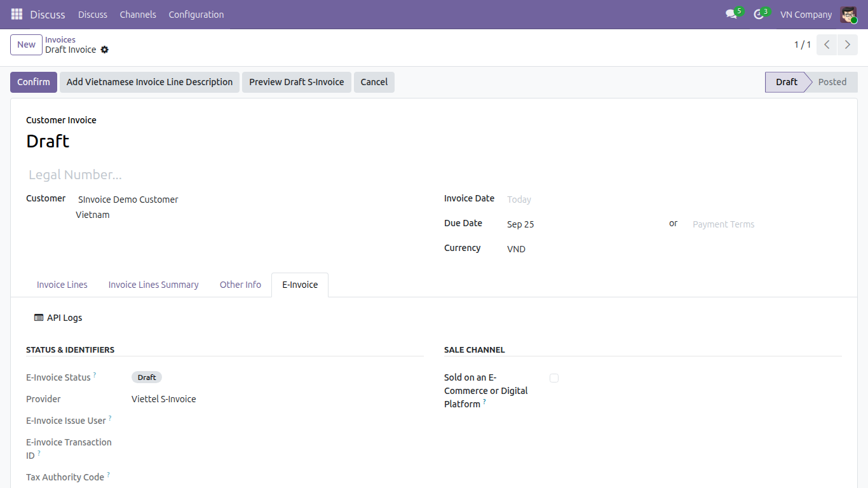
Task: Select the Posted status stage
Action: coord(832,82)
